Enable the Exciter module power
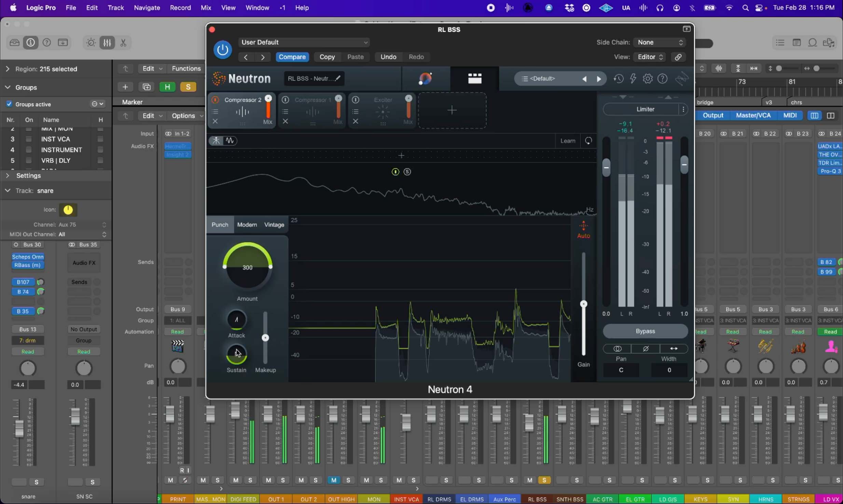The image size is (843, 504). (355, 100)
